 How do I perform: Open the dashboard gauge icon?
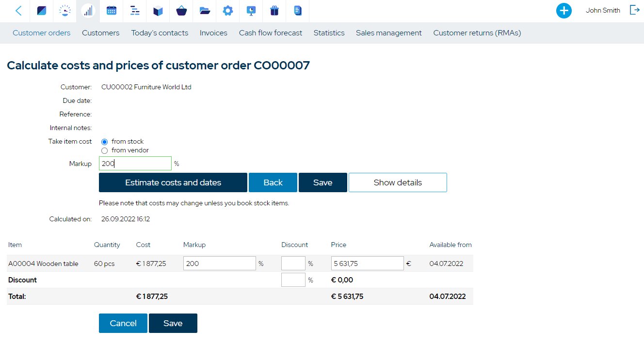(x=64, y=11)
